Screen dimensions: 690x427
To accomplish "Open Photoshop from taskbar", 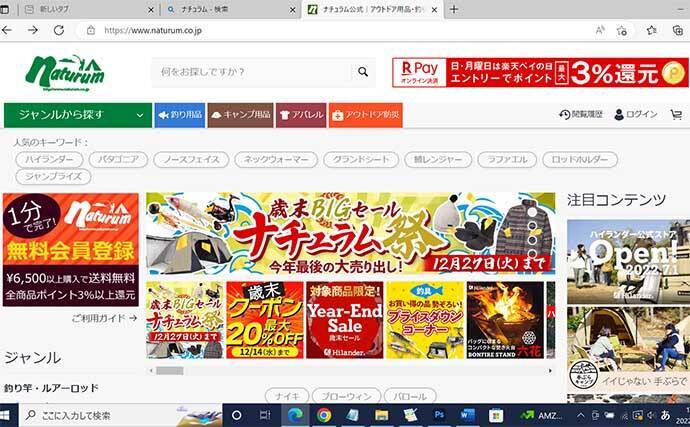I will (439, 415).
